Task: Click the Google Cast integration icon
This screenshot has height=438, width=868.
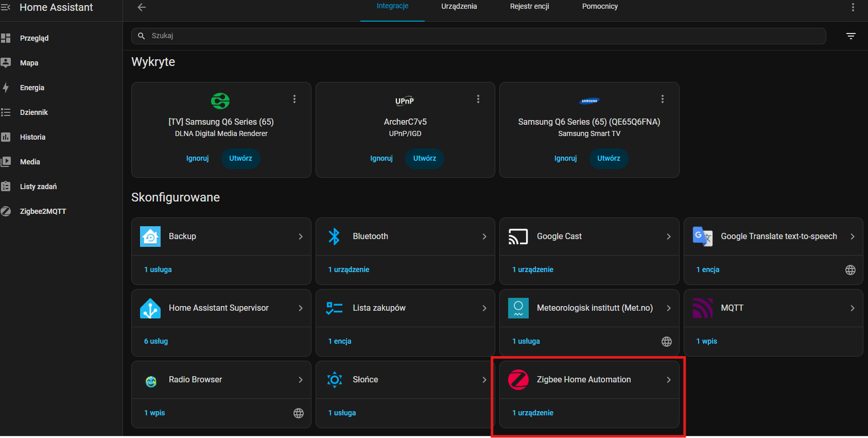Action: pos(518,237)
